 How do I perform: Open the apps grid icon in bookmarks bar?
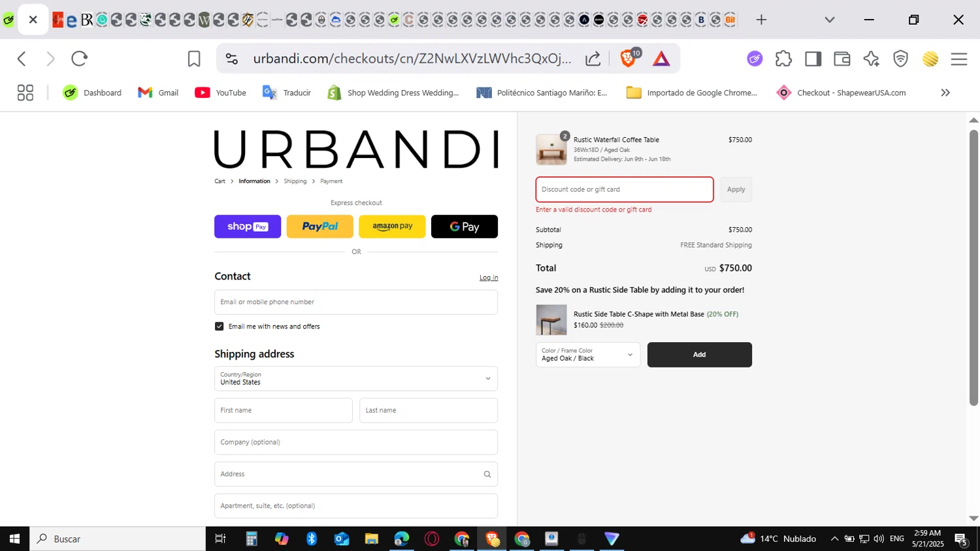coord(25,93)
